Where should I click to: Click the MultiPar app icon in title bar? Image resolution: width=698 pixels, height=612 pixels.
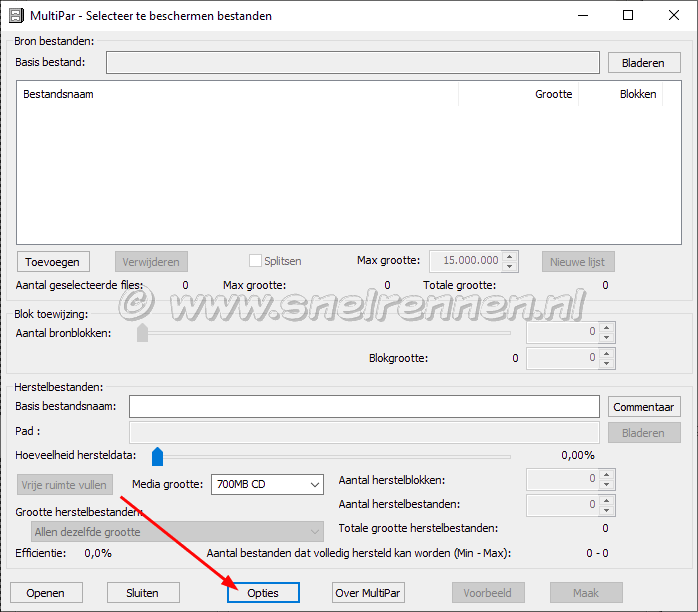(16, 16)
